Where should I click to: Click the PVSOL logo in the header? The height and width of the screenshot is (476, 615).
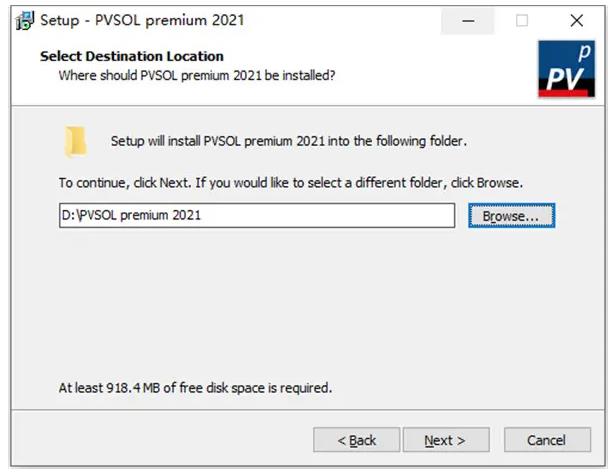[566, 69]
